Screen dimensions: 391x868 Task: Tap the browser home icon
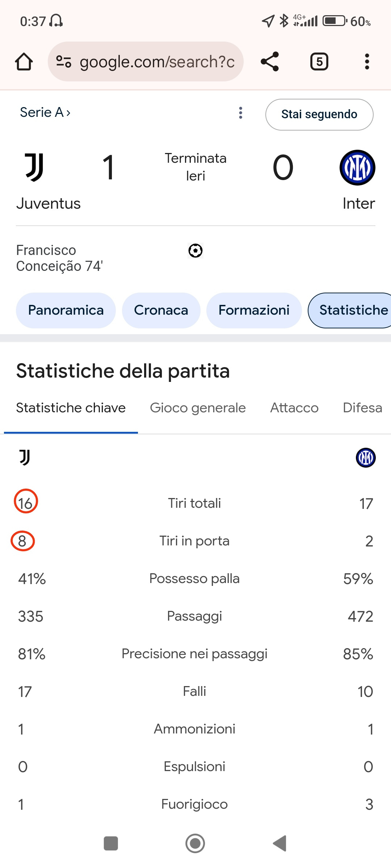pyautogui.click(x=24, y=61)
